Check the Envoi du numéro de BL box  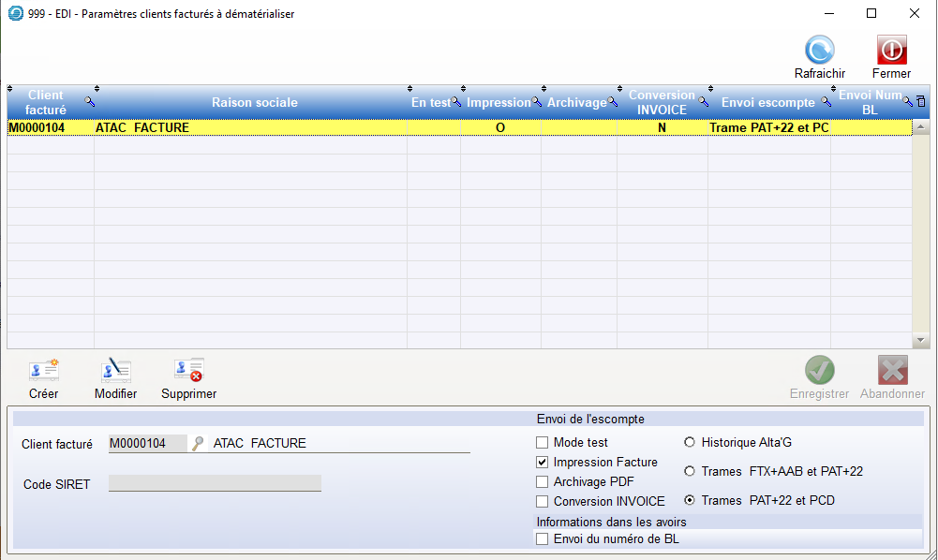[542, 539]
